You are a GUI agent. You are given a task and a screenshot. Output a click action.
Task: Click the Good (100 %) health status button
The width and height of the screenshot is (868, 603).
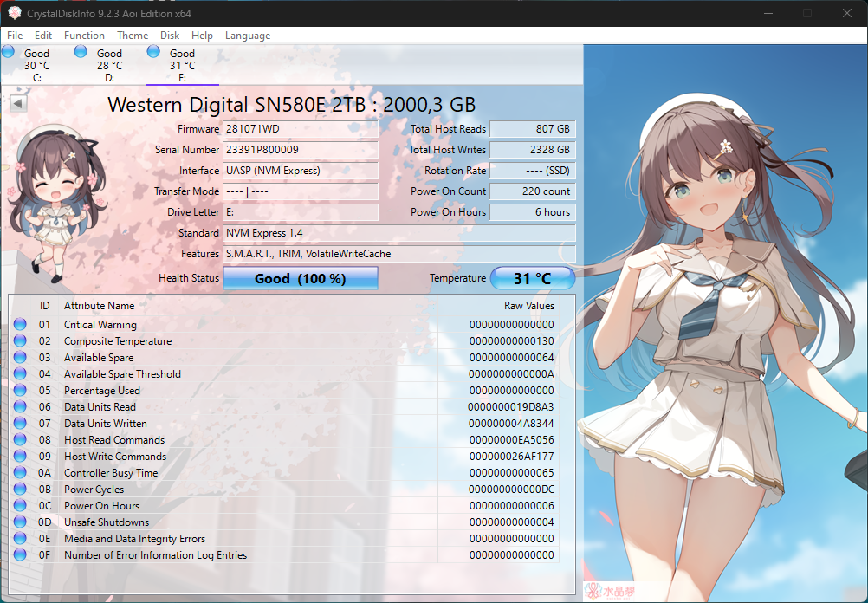pos(300,278)
